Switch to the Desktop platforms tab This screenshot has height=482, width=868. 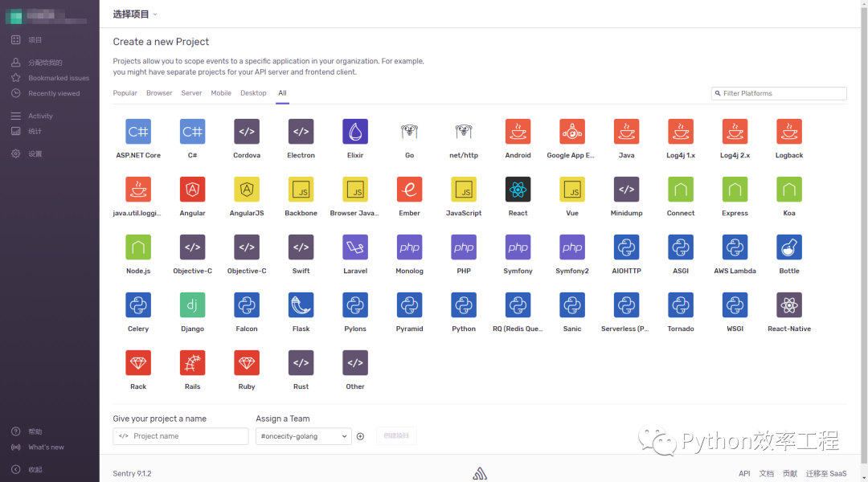(253, 93)
